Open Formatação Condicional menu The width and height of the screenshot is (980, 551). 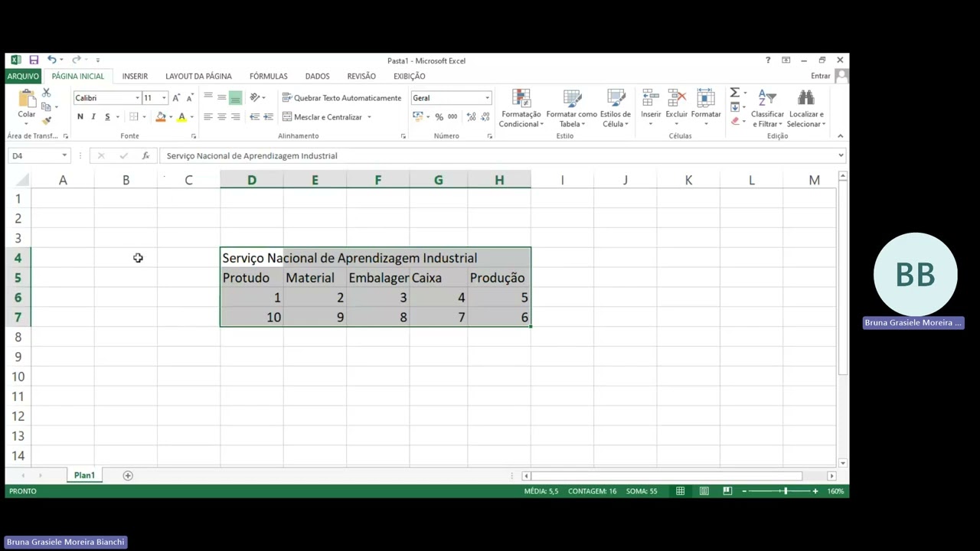coord(521,109)
